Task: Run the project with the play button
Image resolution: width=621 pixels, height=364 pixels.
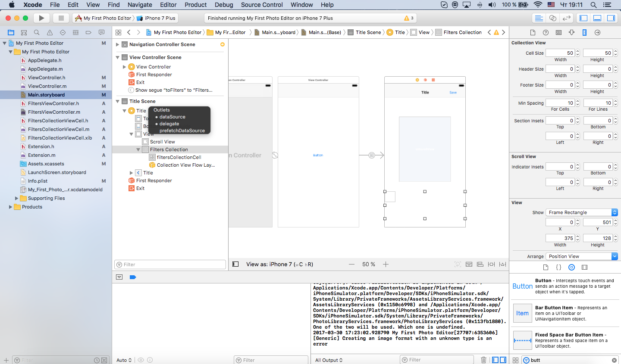Action: [41, 18]
